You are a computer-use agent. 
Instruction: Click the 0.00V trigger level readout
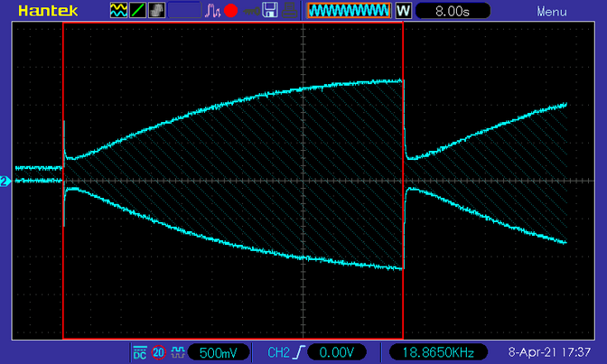(x=336, y=352)
